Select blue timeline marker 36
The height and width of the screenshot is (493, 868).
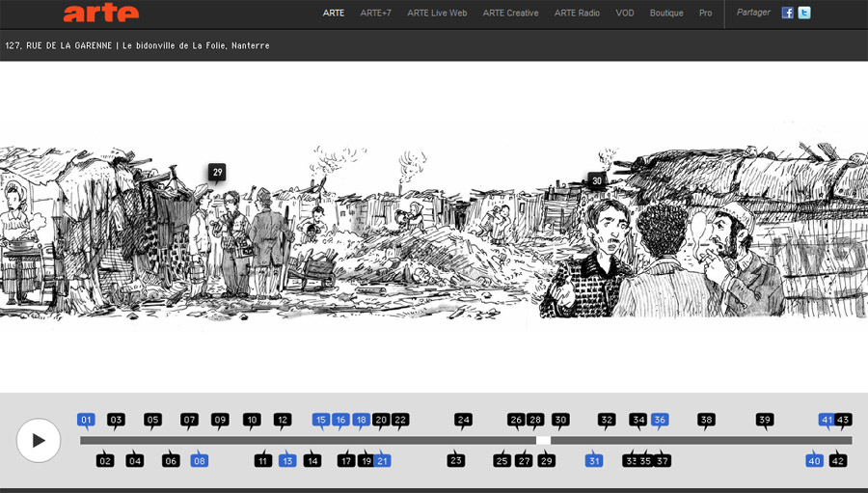[x=660, y=420]
